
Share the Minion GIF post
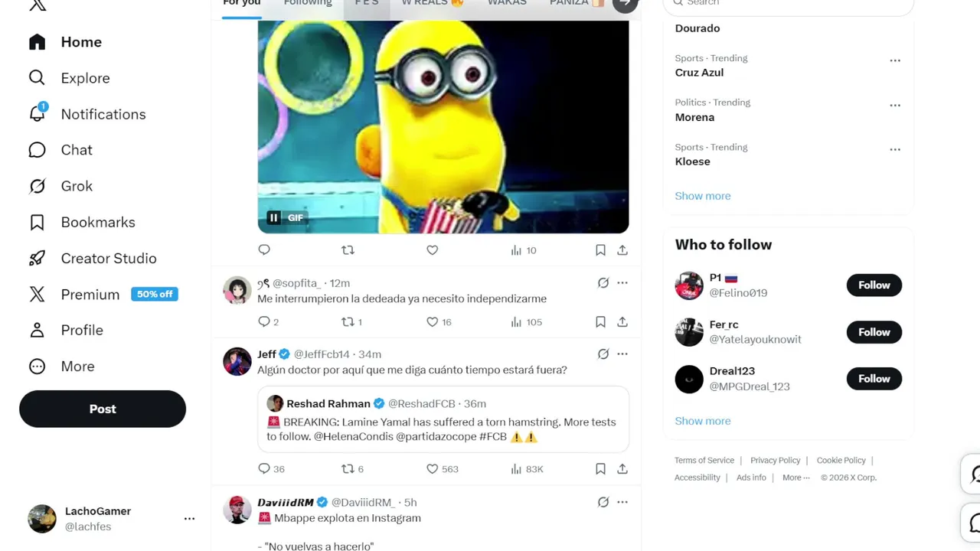(622, 250)
